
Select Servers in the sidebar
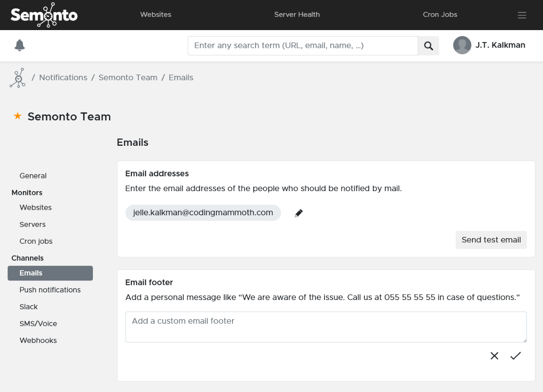coord(33,225)
